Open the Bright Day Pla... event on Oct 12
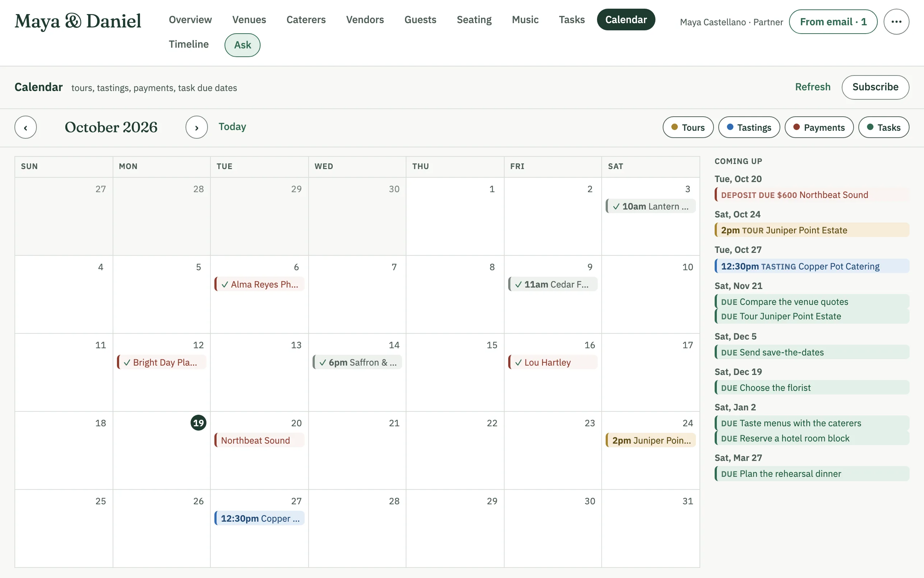This screenshot has height=578, width=924. (161, 362)
